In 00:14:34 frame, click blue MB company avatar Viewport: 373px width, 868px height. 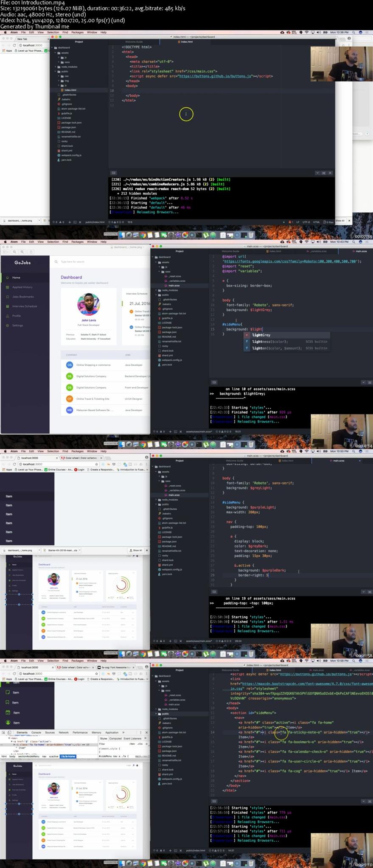pyautogui.click(x=70, y=410)
